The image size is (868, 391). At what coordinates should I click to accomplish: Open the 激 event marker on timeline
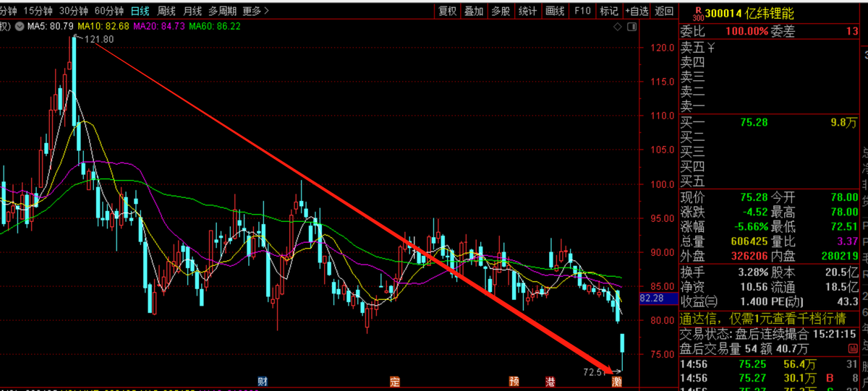616,381
